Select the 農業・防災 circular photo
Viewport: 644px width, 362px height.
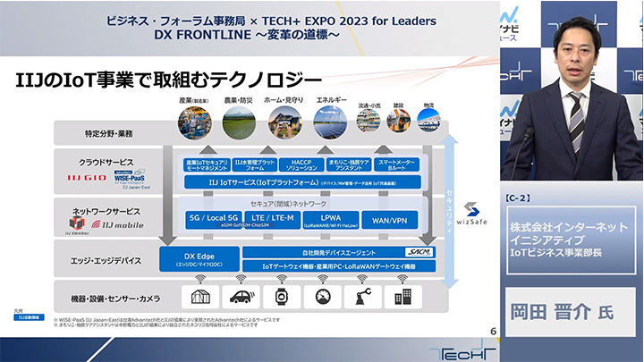pyautogui.click(x=239, y=123)
